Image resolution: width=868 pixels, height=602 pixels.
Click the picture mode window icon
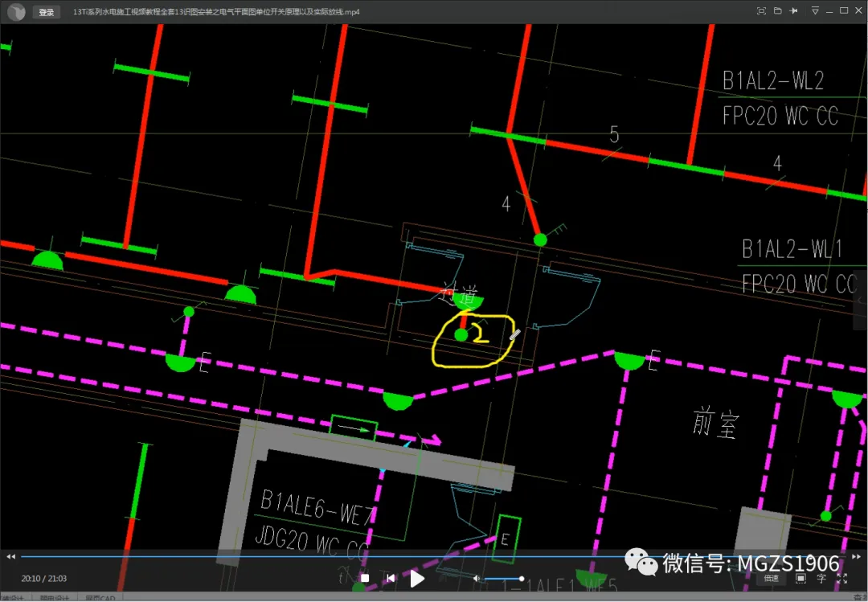(800, 578)
